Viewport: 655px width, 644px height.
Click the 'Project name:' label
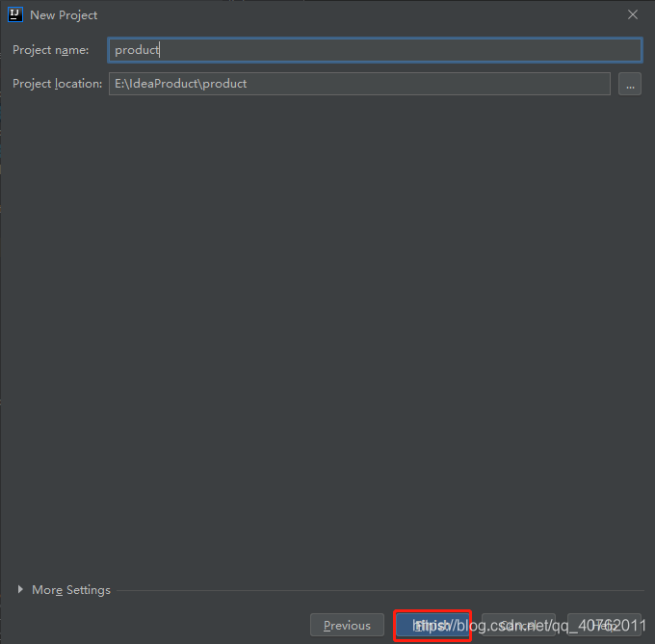pyautogui.click(x=50, y=50)
